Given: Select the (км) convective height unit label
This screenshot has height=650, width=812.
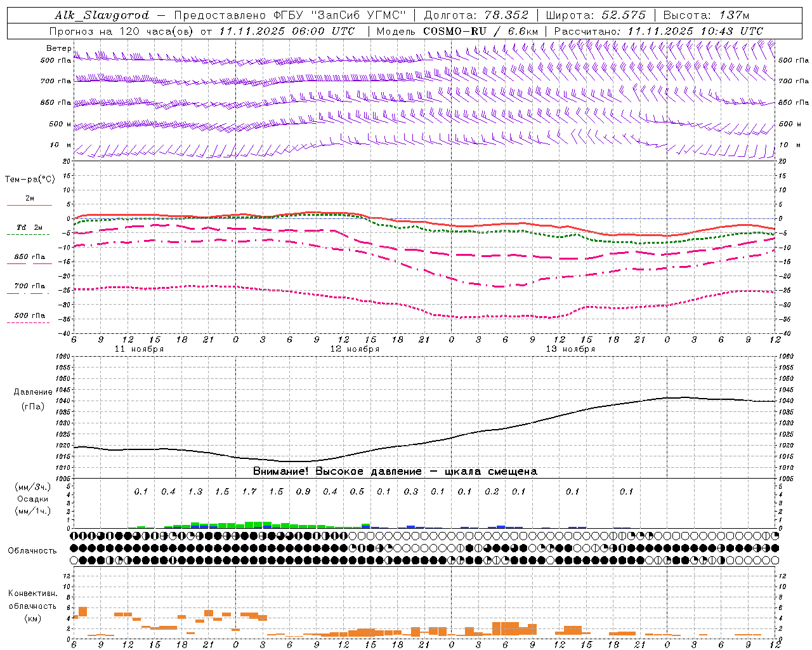Looking at the screenshot, I should pyautogui.click(x=33, y=618).
